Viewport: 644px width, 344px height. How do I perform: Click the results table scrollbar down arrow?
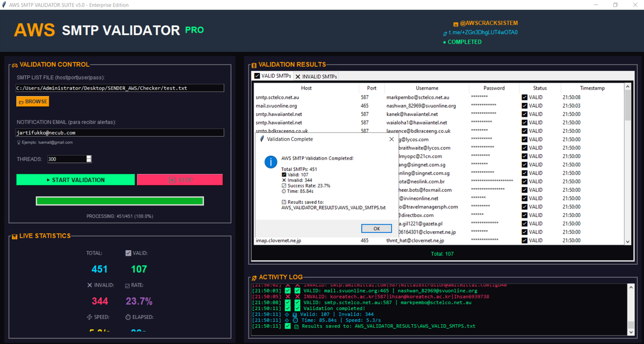click(627, 242)
